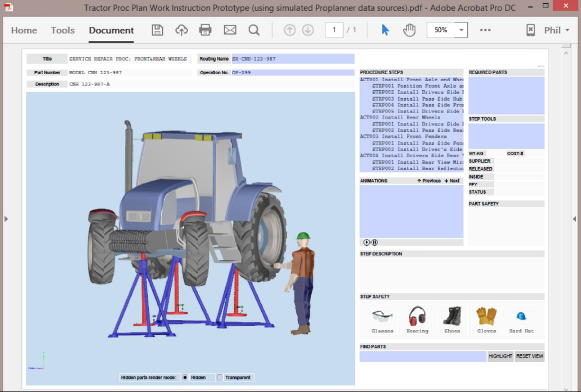Activate the Hand pan tool
Image resolution: width=581 pixels, height=392 pixels.
(409, 30)
